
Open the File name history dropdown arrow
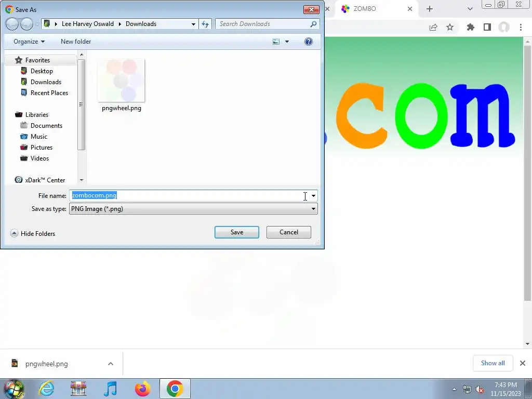pyautogui.click(x=313, y=196)
